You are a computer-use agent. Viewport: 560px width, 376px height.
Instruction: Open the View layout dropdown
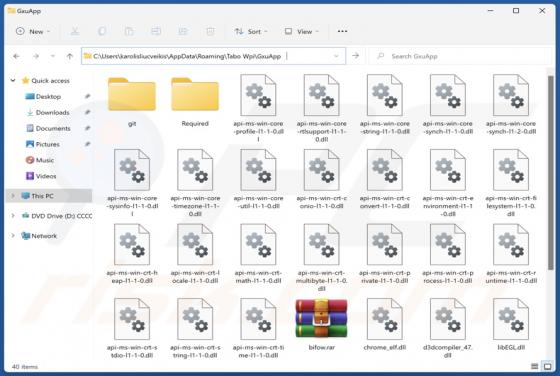tap(302, 31)
